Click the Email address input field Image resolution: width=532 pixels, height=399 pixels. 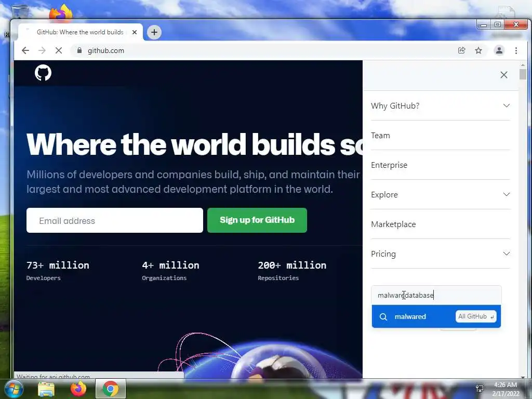click(x=115, y=220)
